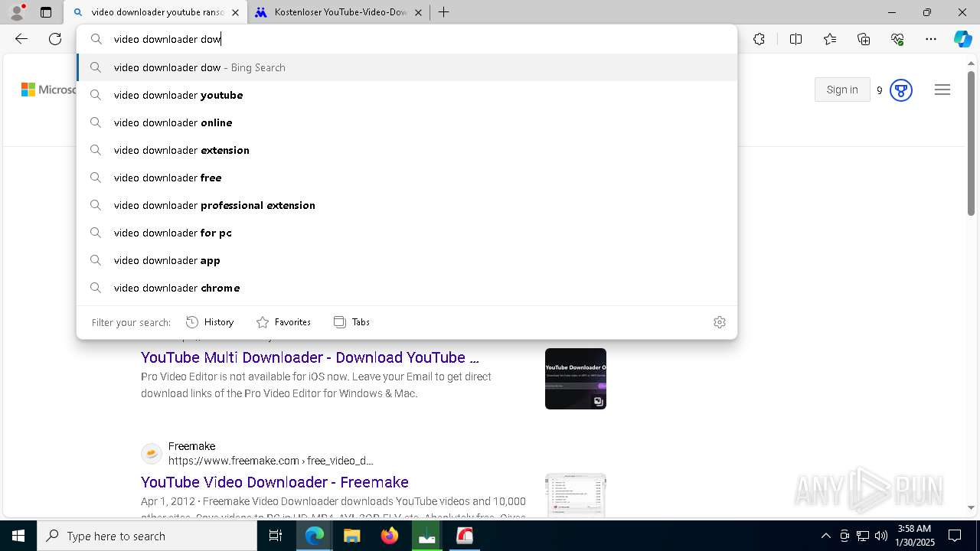Filter search by Favorites
This screenshot has width=980, height=551.
283,322
